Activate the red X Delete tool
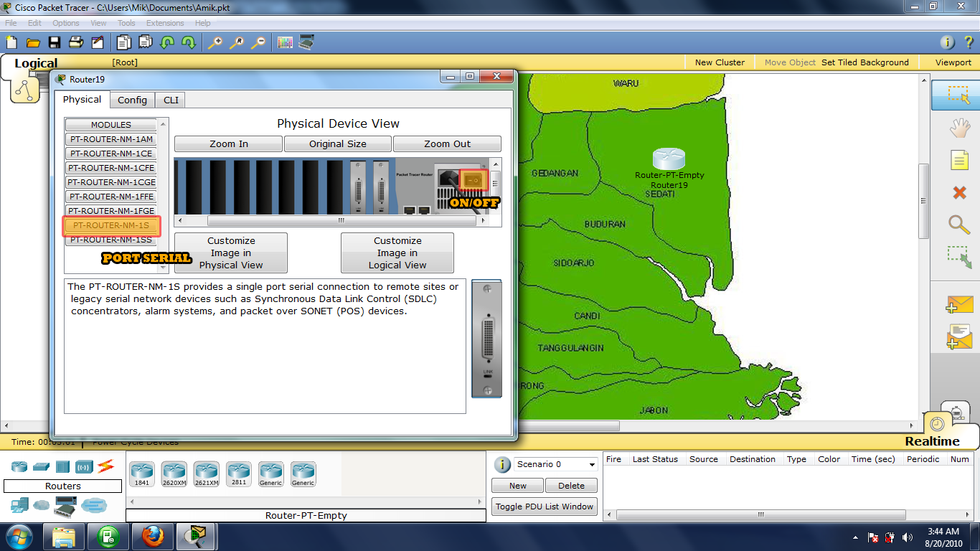980x551 pixels. pos(959,192)
